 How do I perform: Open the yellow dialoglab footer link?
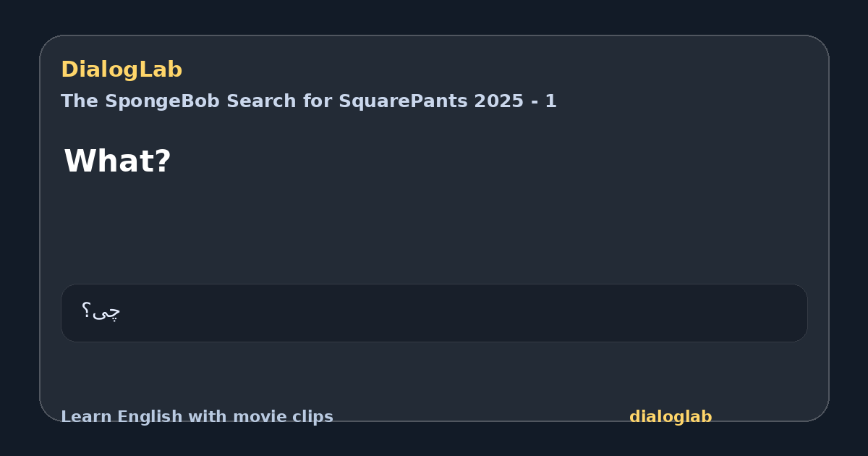point(671,417)
